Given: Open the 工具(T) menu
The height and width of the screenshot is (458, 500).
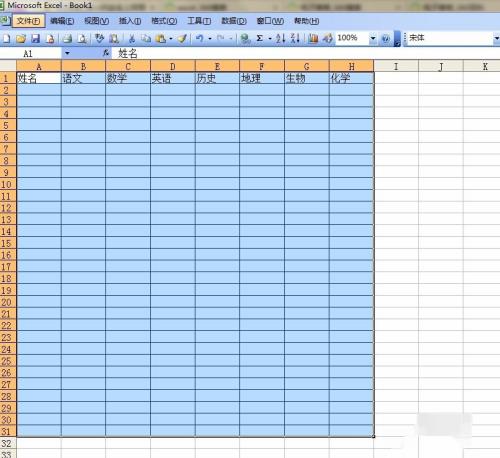Looking at the screenshot, I should pos(199,21).
